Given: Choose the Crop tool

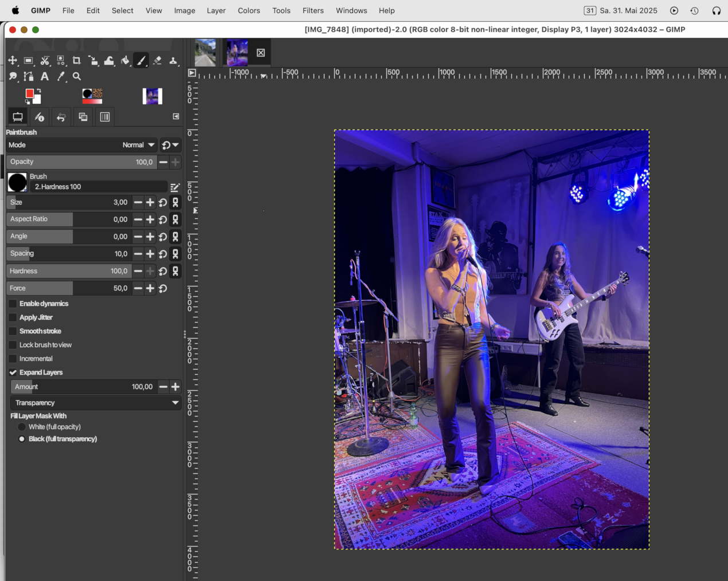Looking at the screenshot, I should [x=77, y=60].
